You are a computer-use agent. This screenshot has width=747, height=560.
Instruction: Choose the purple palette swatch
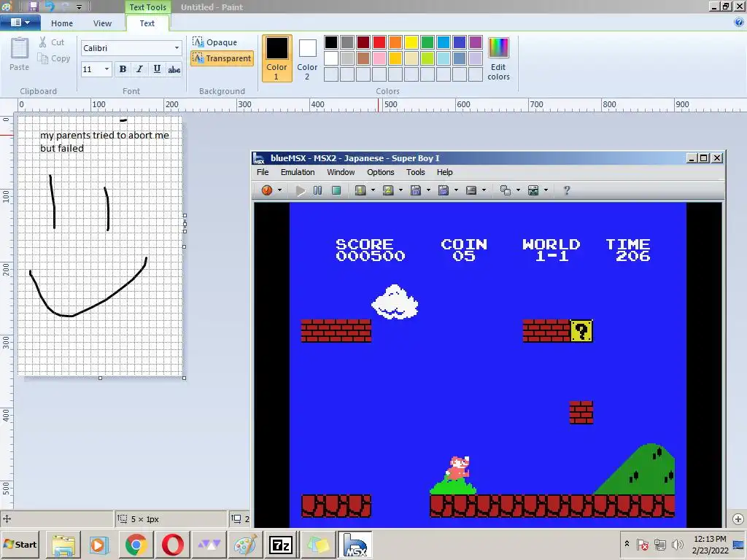click(x=476, y=42)
